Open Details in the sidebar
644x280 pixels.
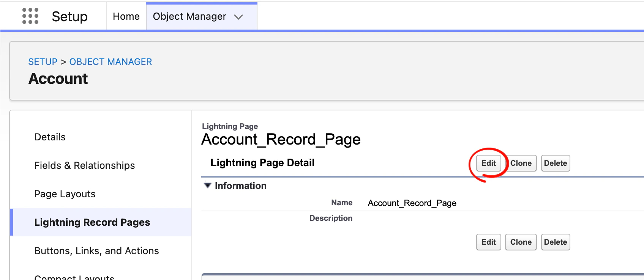50,137
